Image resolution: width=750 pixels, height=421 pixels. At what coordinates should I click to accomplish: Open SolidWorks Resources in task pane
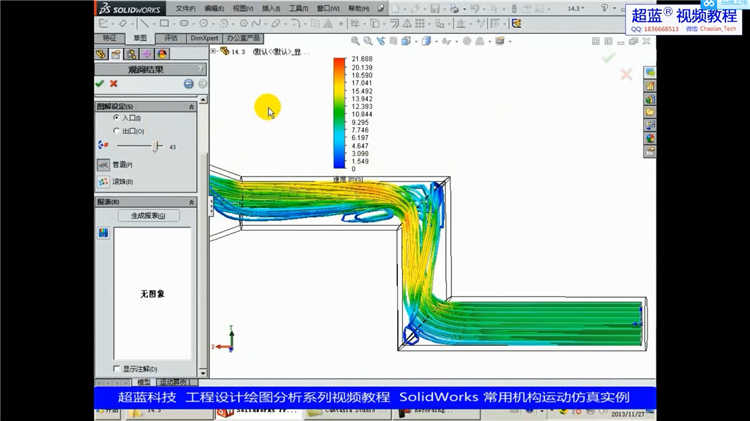click(650, 73)
